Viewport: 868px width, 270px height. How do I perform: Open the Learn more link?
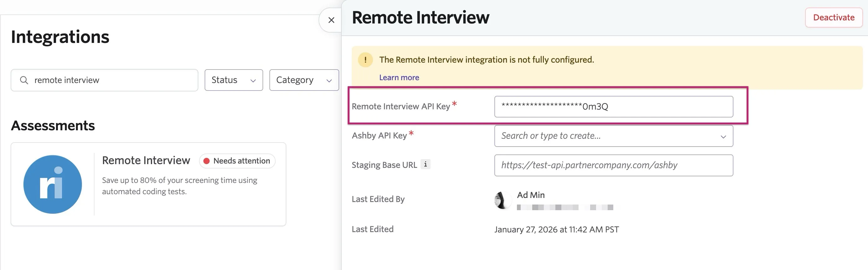[399, 77]
